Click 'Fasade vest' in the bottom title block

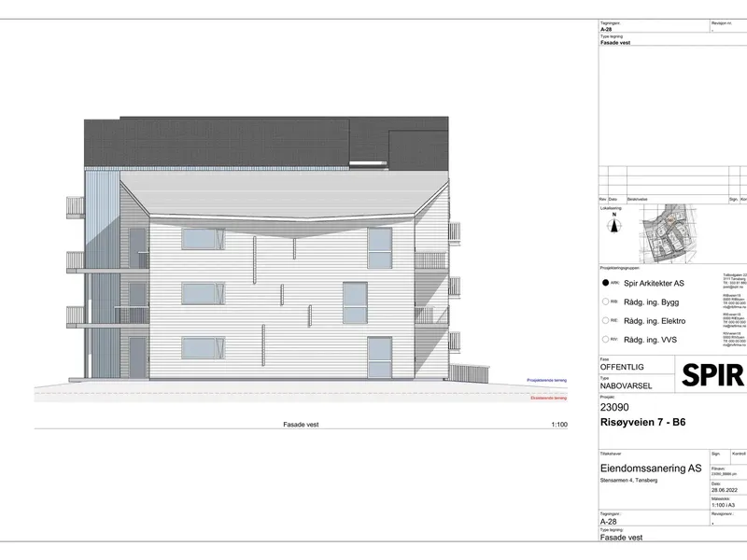pos(621,538)
